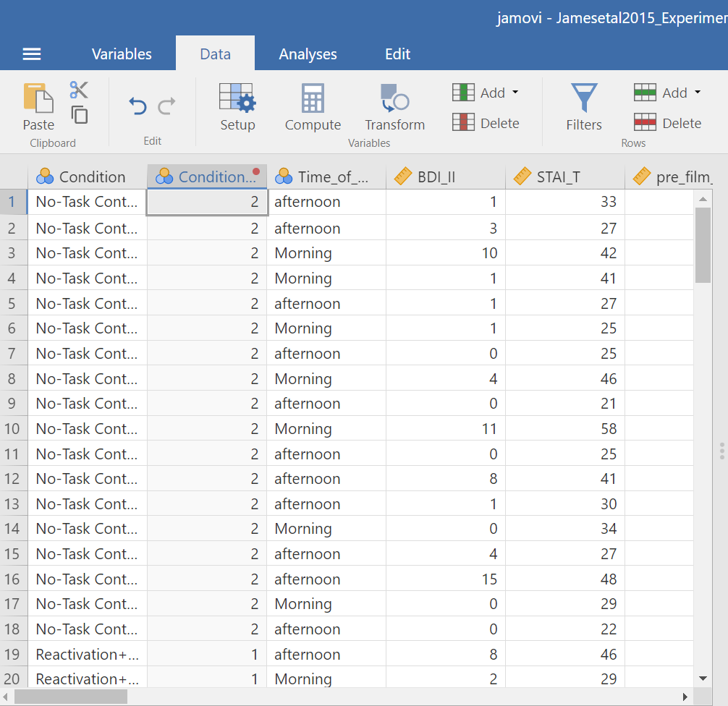Click BDI_II value 8 in row 19
Screen dimensions: 728x706
click(446, 654)
